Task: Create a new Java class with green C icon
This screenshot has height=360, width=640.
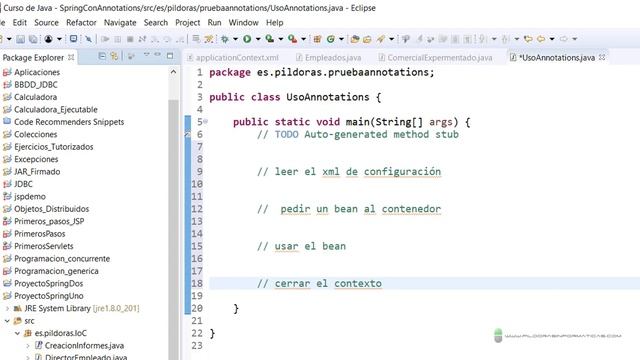Action: tap(331, 39)
